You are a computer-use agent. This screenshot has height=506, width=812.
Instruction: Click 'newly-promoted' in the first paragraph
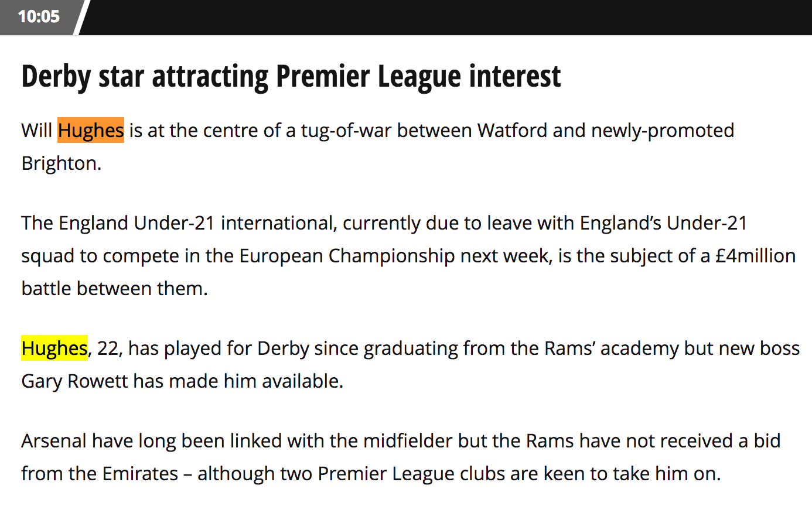663,130
